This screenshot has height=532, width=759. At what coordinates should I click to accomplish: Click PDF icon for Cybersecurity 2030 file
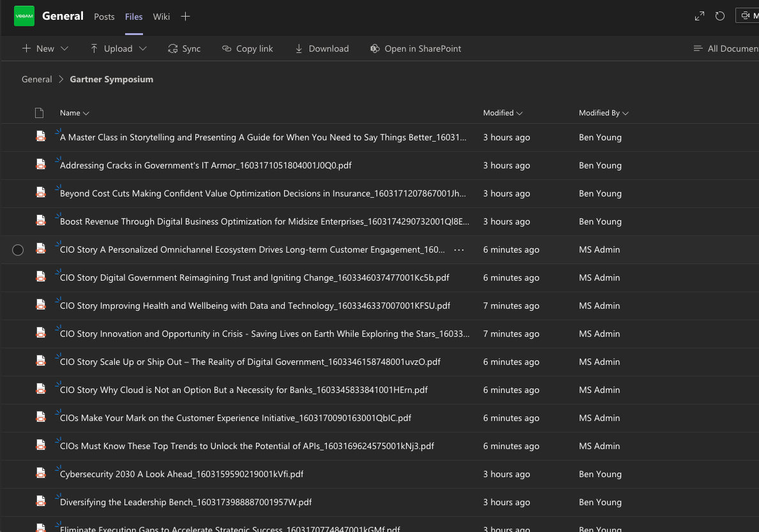41,473
